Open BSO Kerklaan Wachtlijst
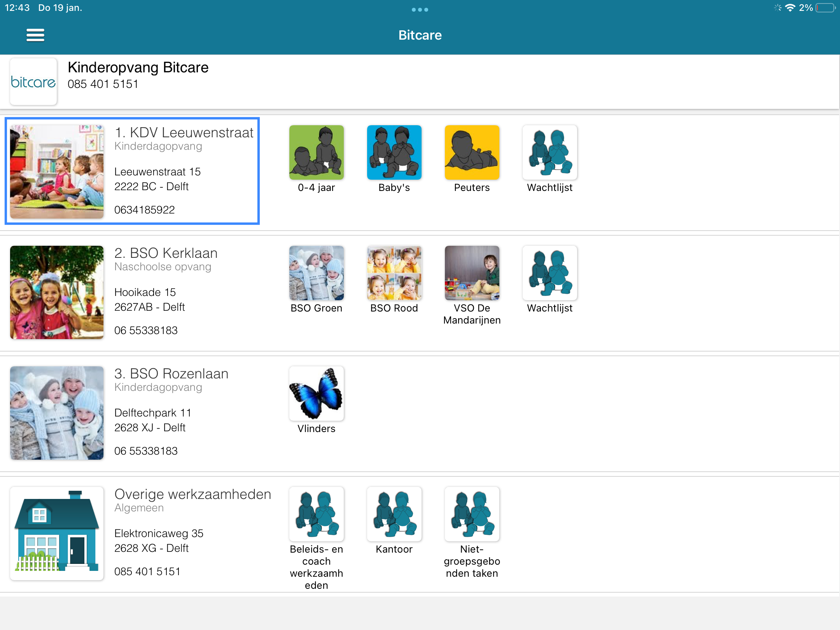840x630 pixels. [549, 273]
